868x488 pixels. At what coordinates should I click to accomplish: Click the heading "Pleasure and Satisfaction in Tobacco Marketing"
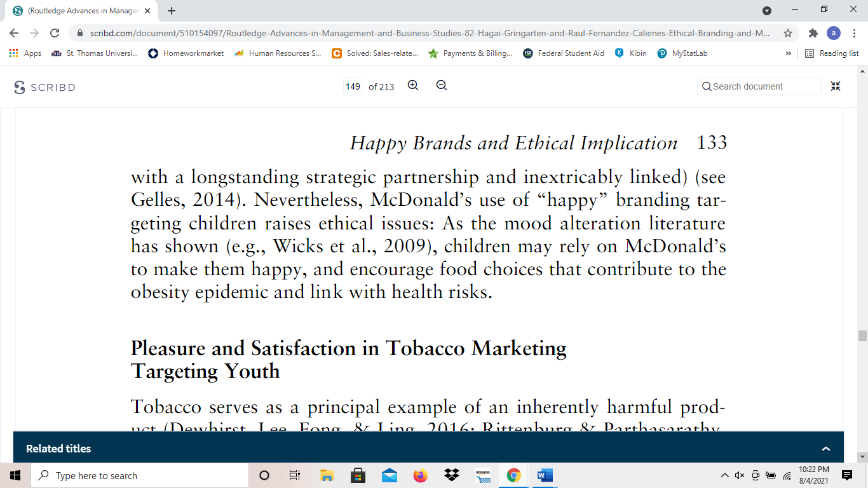(x=348, y=348)
